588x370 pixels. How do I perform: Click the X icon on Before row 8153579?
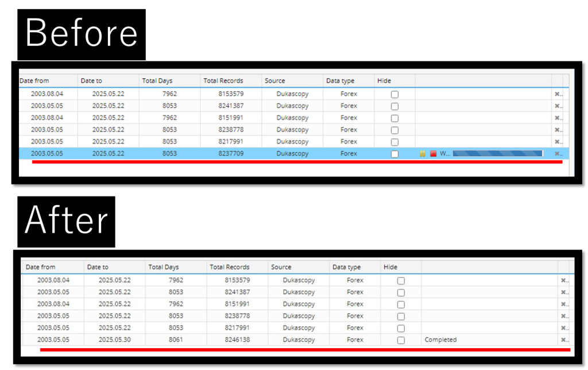click(557, 94)
